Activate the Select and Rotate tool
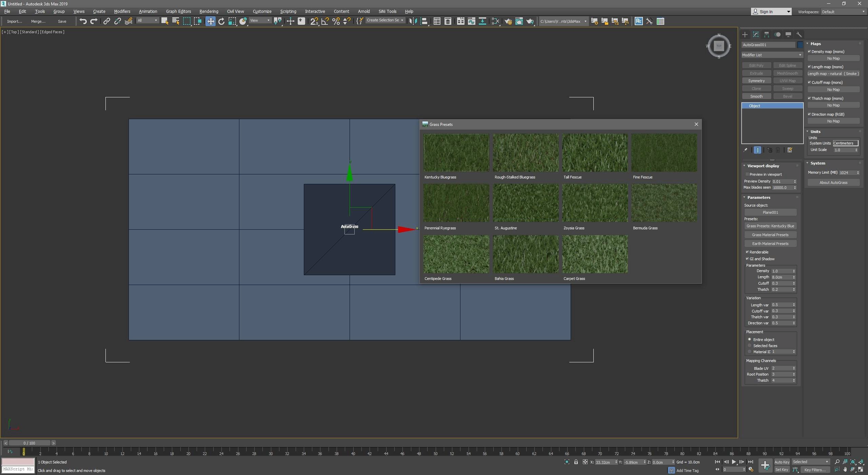Screen dimensions: 868x475 [221, 21]
